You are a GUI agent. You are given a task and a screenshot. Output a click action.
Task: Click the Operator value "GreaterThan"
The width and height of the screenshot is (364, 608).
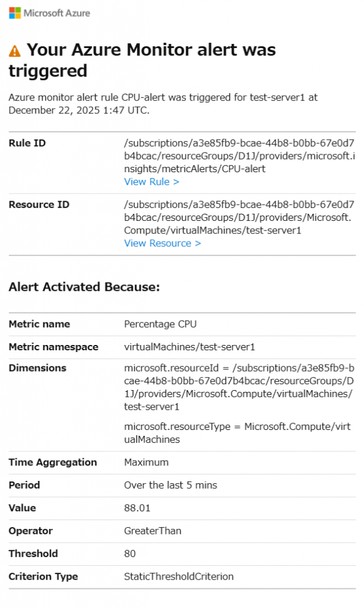[153, 531]
